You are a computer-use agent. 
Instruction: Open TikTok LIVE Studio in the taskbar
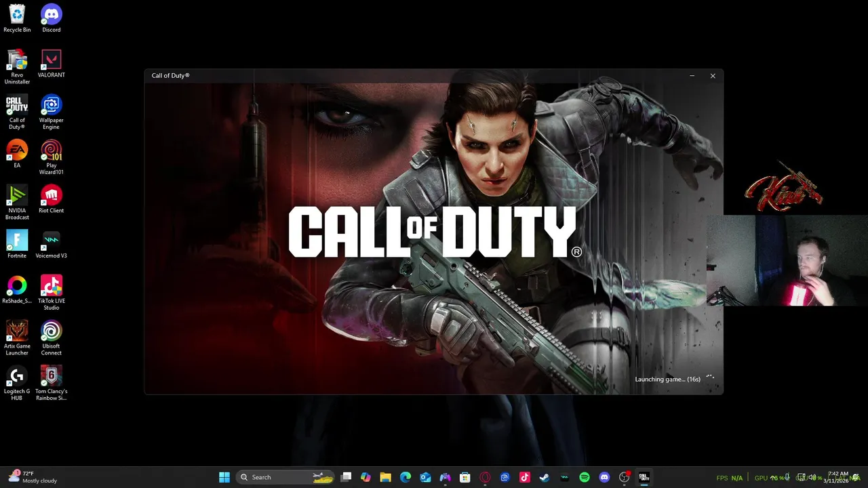coord(524,477)
